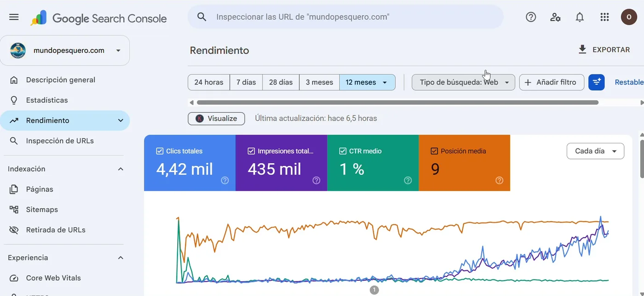
Task: Select the 24 horas range tab
Action: coord(209,82)
